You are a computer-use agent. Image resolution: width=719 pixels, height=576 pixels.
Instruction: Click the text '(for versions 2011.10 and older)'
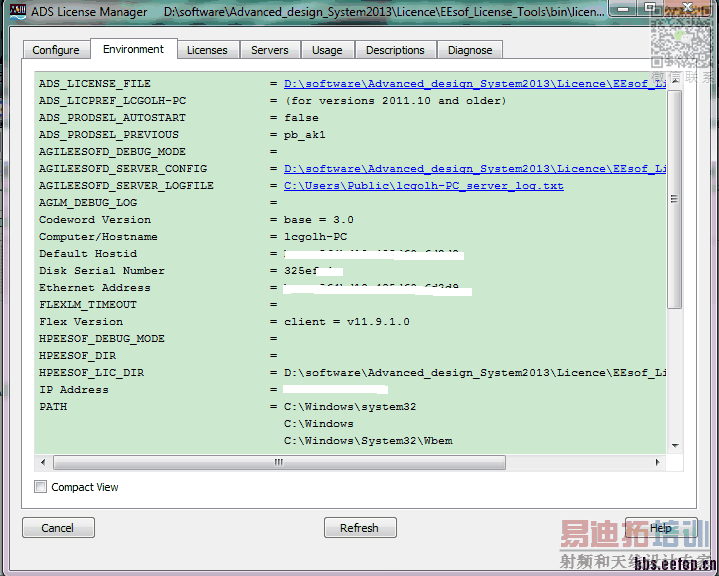[x=395, y=100]
